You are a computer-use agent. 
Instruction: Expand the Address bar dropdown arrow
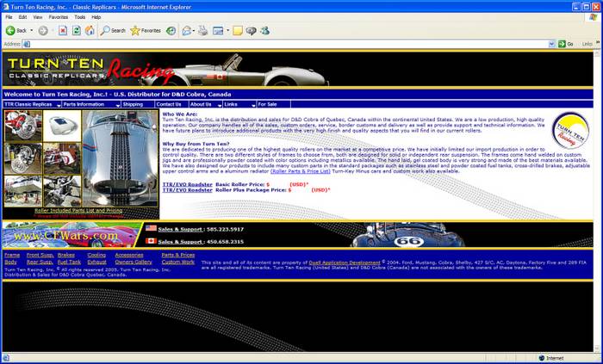pos(551,43)
